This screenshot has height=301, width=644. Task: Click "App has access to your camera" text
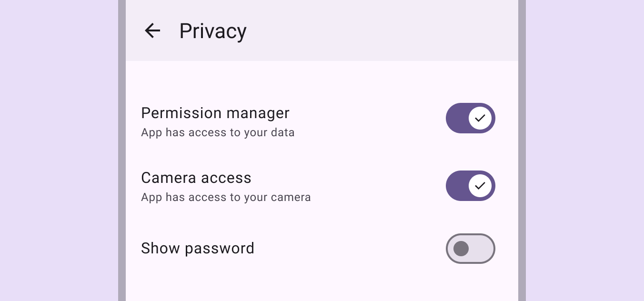point(226,197)
